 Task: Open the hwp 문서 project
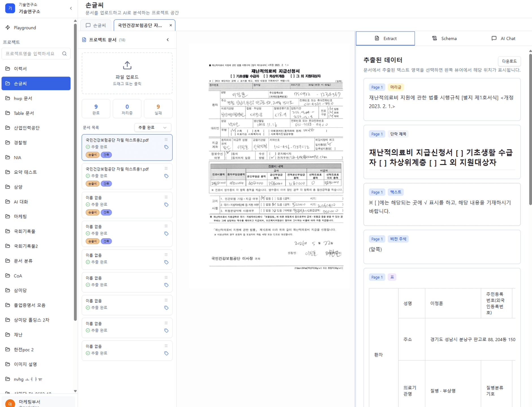36,98
